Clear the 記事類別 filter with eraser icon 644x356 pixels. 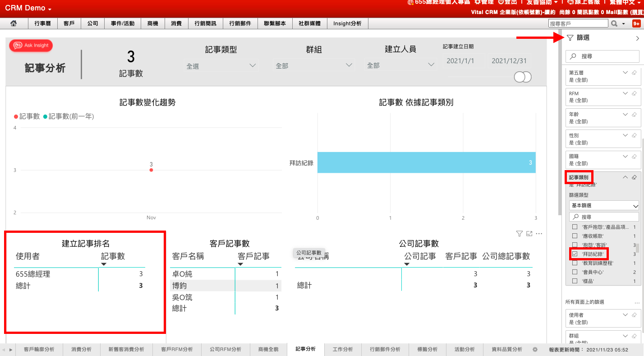[x=634, y=177]
